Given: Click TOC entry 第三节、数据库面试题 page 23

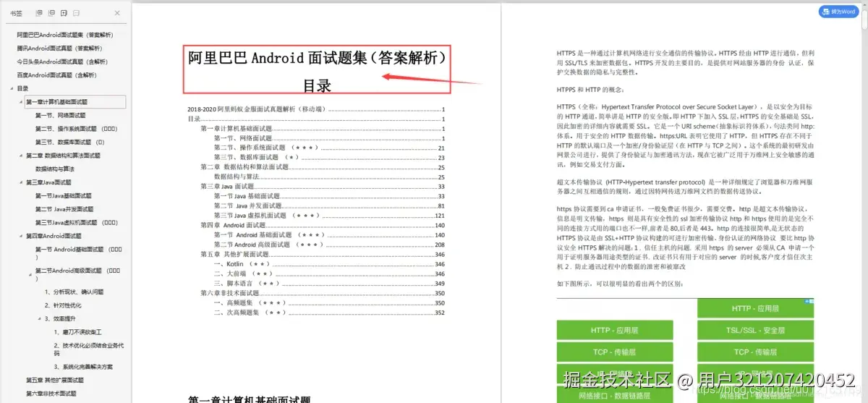Looking at the screenshot, I should (x=329, y=157).
